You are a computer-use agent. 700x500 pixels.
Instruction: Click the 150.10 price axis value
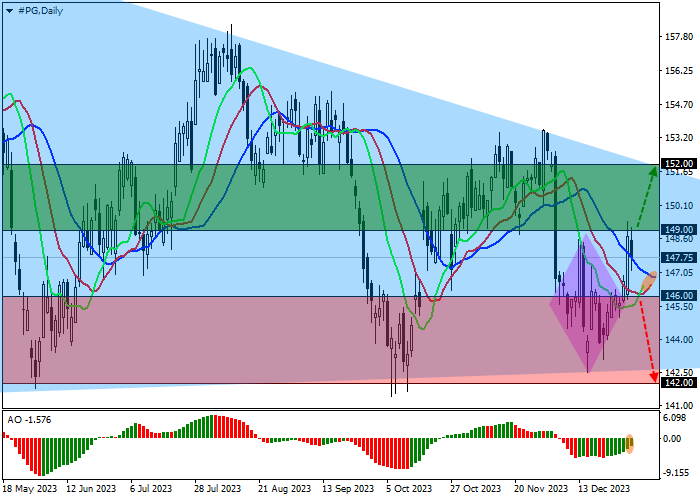679,205
